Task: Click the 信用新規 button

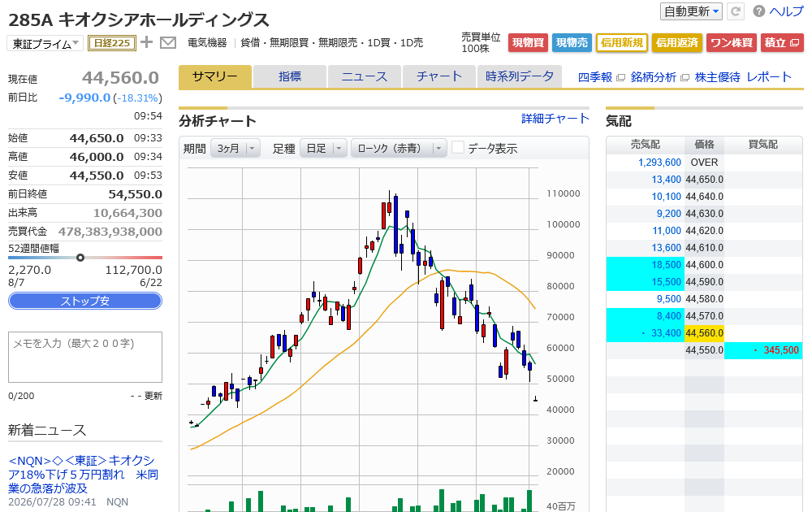Action: click(x=622, y=42)
